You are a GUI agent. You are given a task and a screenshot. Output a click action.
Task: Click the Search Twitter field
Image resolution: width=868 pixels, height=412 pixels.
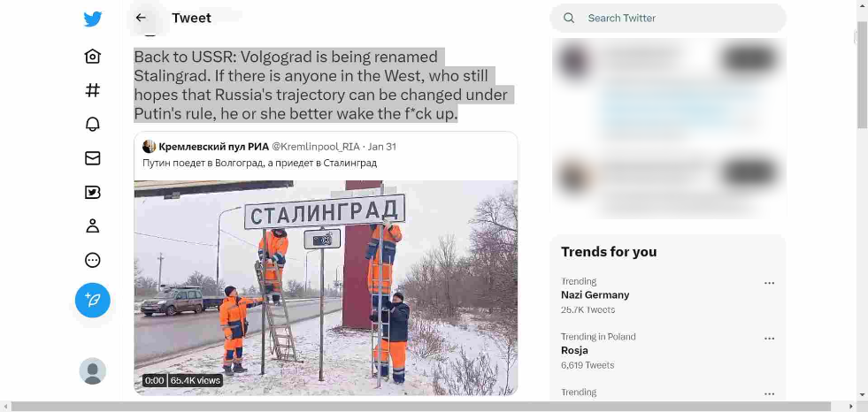[668, 19]
